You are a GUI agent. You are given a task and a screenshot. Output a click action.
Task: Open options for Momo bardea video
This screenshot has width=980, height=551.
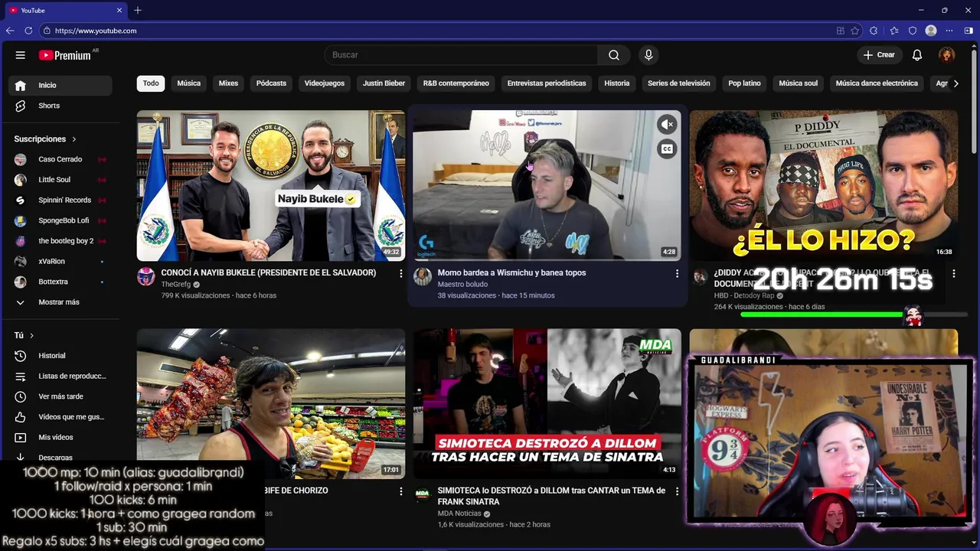click(677, 273)
